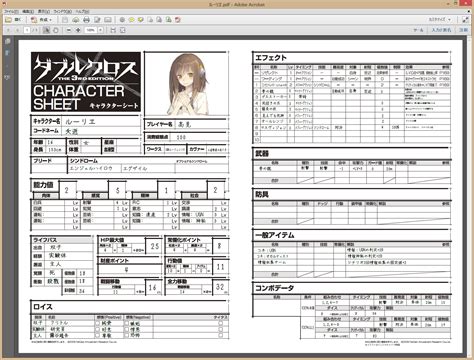Click the red circular PDF action icon
Screen dimensions: 474x360
[178, 20]
